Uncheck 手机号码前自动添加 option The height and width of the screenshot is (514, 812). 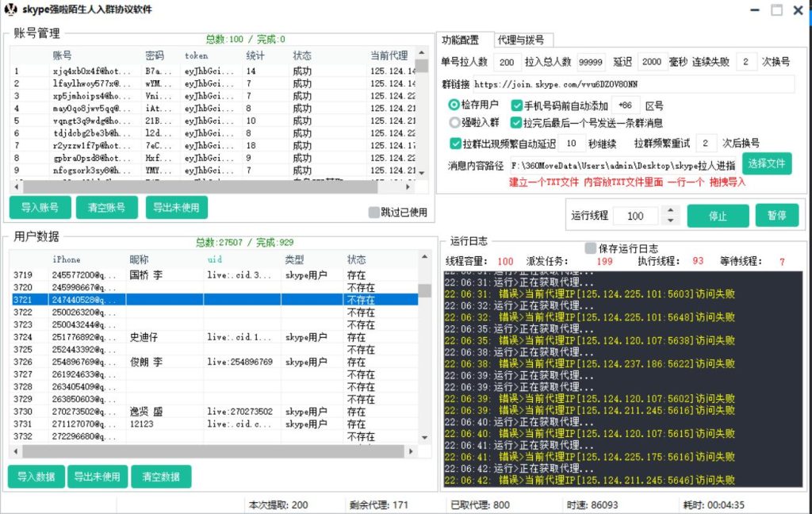517,105
